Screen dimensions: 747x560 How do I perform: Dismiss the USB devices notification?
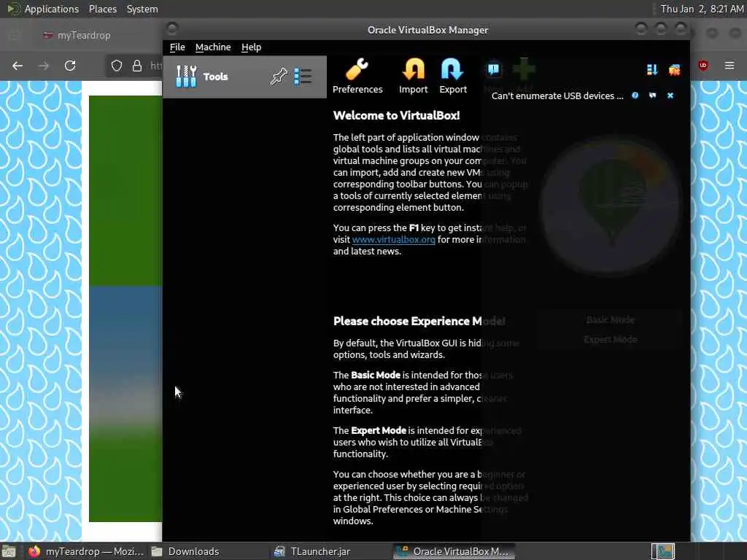pos(670,96)
